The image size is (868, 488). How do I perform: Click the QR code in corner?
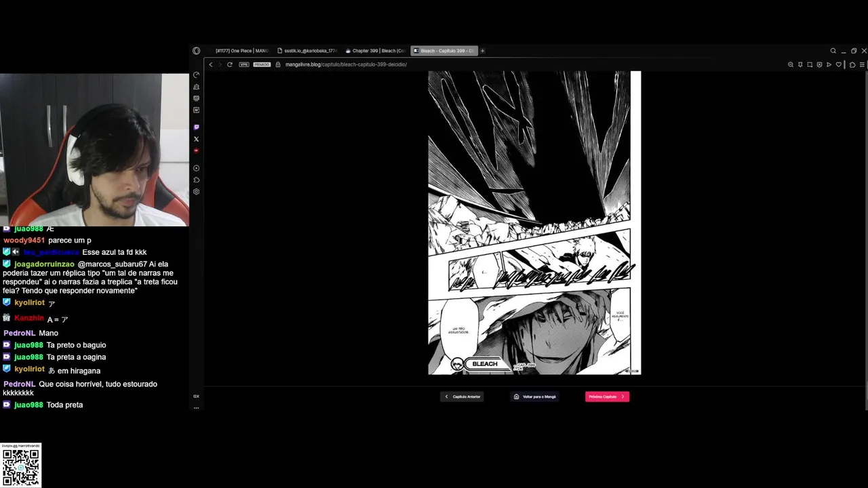(20, 466)
